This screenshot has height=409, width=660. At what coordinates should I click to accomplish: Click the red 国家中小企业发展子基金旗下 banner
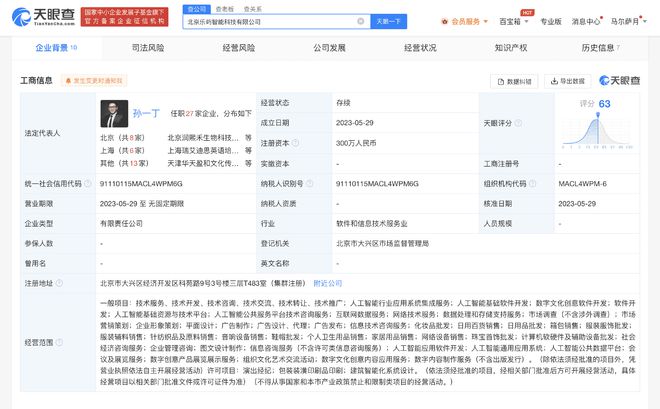click(x=125, y=17)
